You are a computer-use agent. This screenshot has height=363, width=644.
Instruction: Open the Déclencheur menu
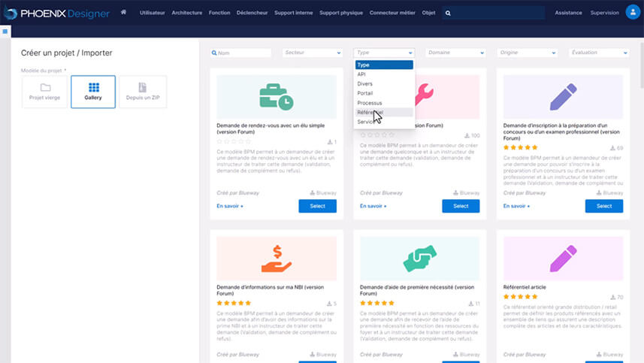pos(252,13)
